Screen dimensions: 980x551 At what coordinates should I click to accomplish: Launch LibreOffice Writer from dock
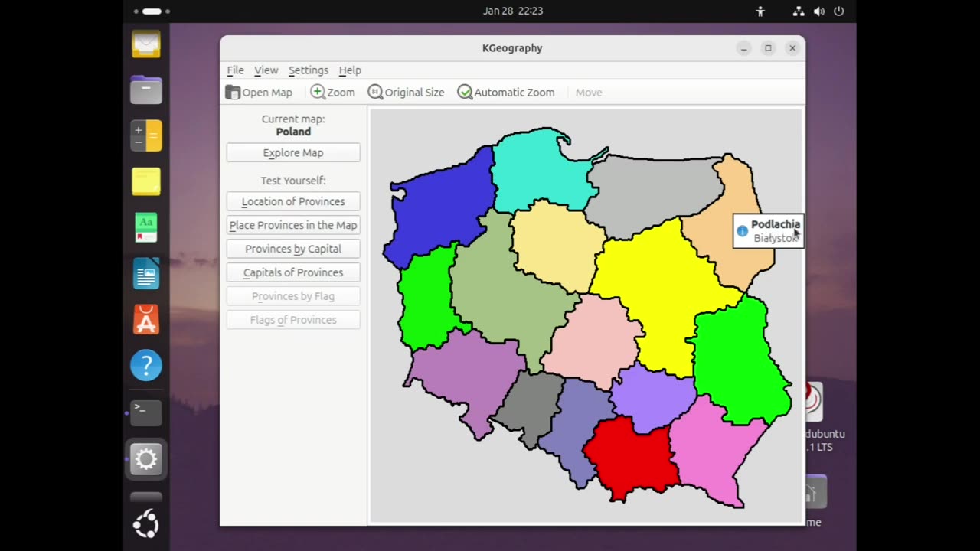click(x=146, y=273)
